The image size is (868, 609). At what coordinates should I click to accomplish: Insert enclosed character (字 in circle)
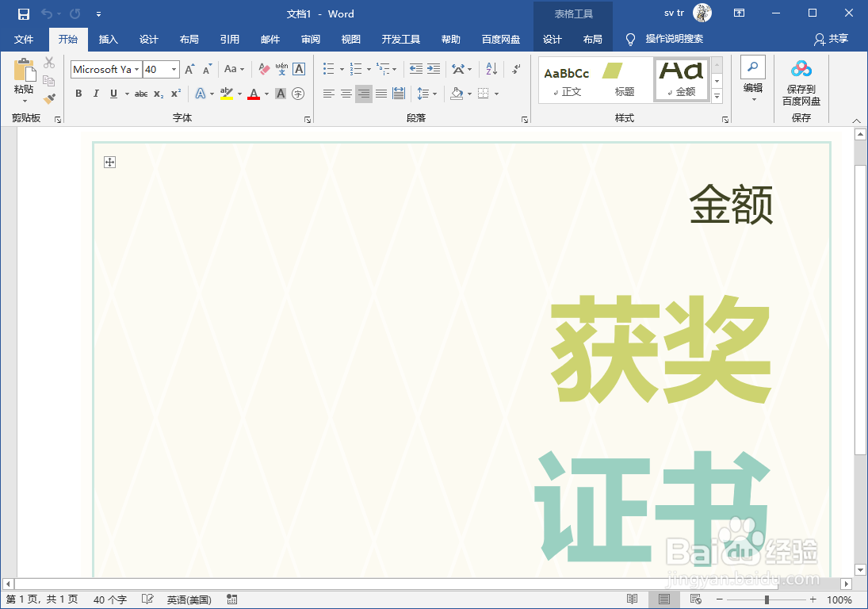point(298,94)
